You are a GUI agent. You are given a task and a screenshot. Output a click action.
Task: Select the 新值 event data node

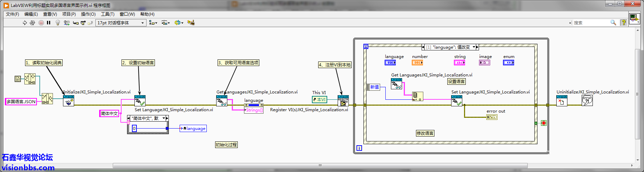click(374, 87)
